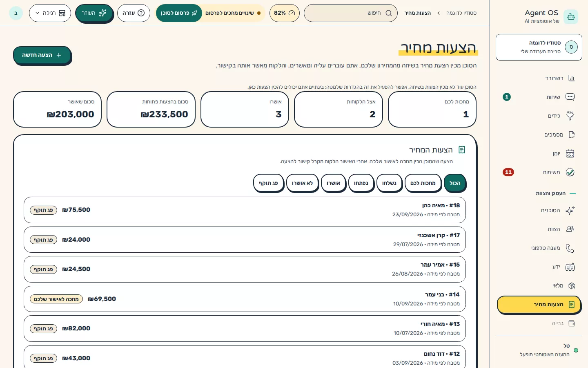Open the מסמכים document icon
The height and width of the screenshot is (368, 588).
pos(571,135)
